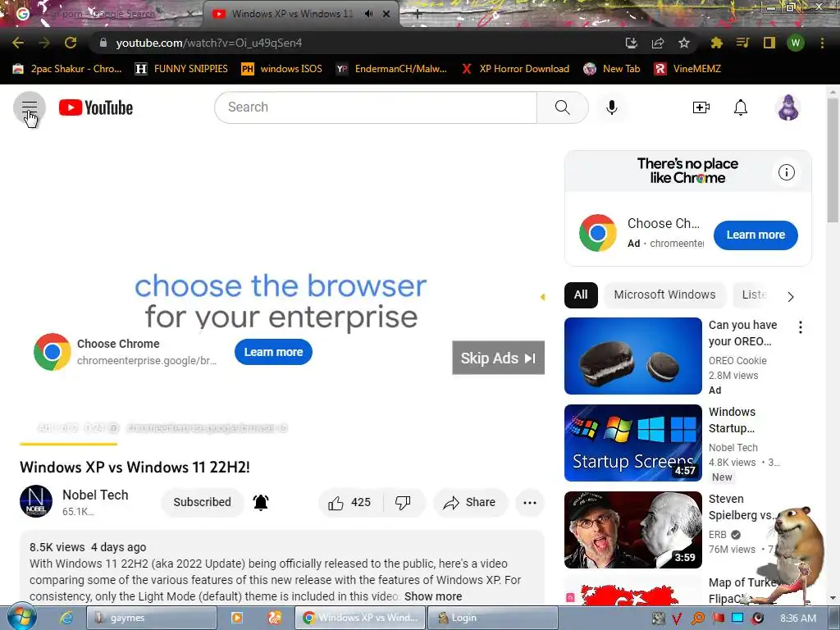840x630 pixels.
Task: Open the OREO cookie video thumbnail
Action: (x=632, y=356)
